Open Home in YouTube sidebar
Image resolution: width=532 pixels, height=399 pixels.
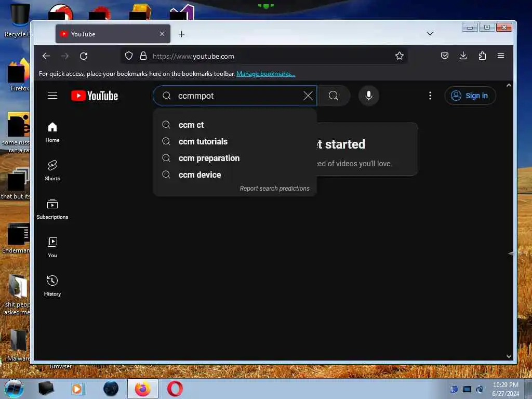coord(52,132)
